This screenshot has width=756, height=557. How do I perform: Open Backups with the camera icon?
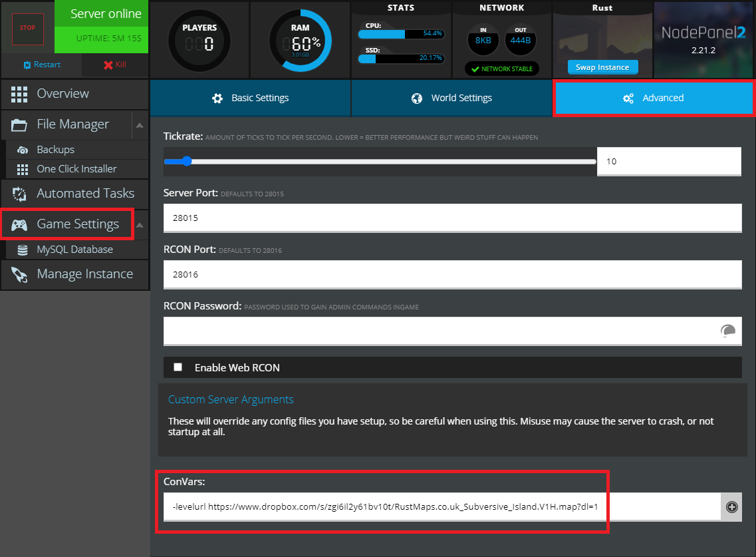(23, 150)
